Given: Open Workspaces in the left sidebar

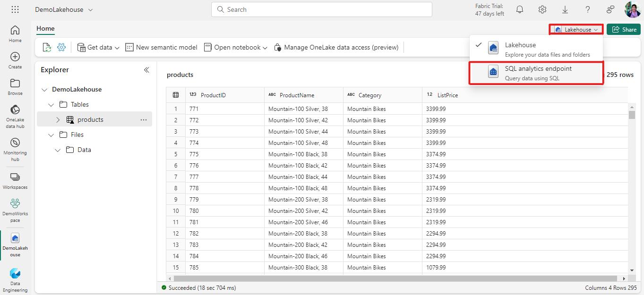Looking at the screenshot, I should (x=15, y=181).
